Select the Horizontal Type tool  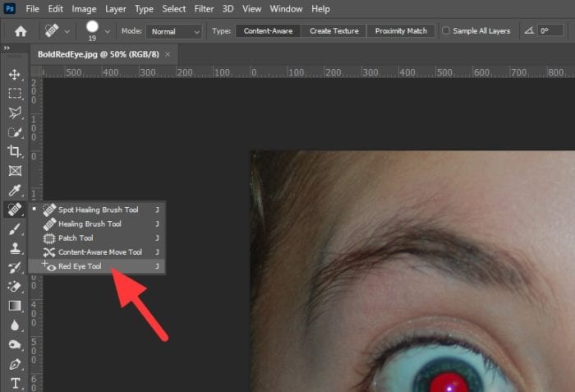[x=15, y=384]
